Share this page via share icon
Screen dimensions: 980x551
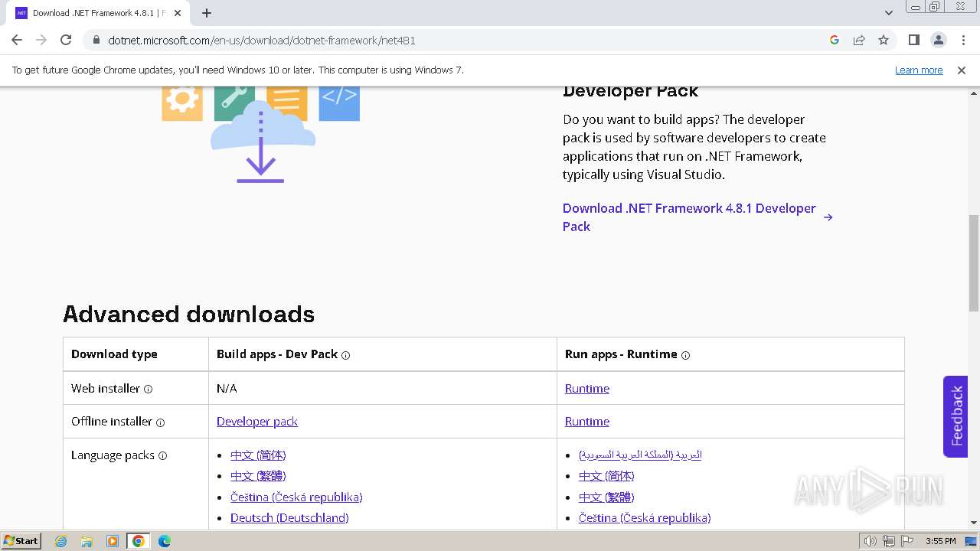tap(859, 40)
